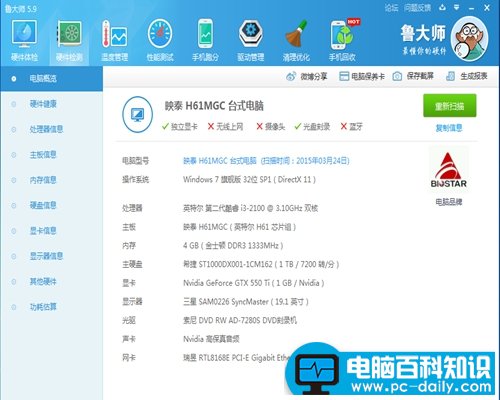Open the 驱动管理 driver management icon
The height and width of the screenshot is (400, 500).
point(251,40)
